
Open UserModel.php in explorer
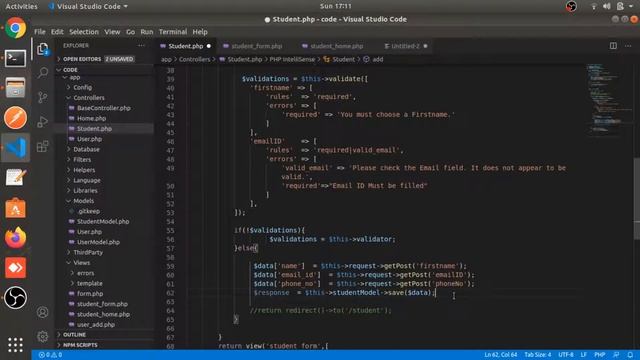[x=104, y=242]
